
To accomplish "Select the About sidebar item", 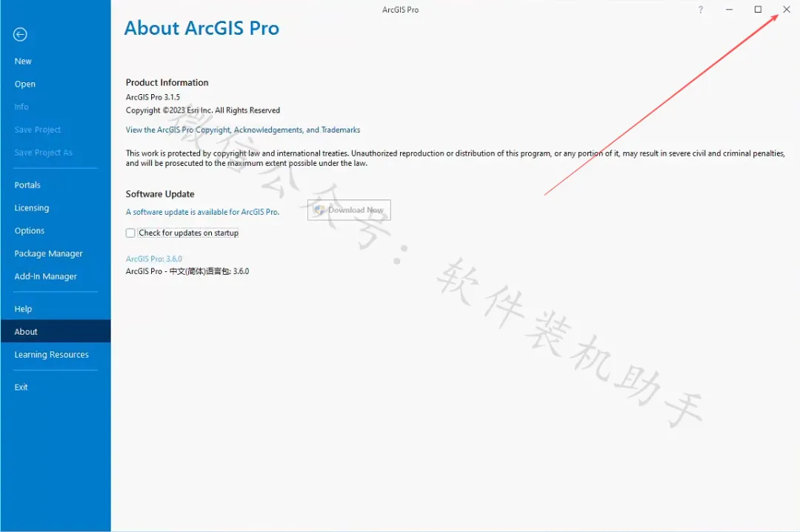I will (x=55, y=331).
